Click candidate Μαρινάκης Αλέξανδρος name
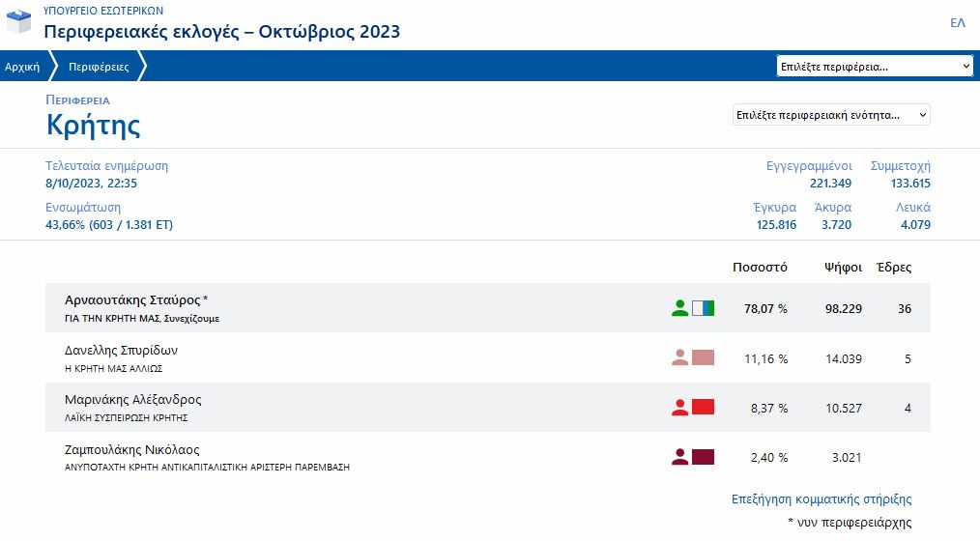This screenshot has height=541, width=980. 132,400
